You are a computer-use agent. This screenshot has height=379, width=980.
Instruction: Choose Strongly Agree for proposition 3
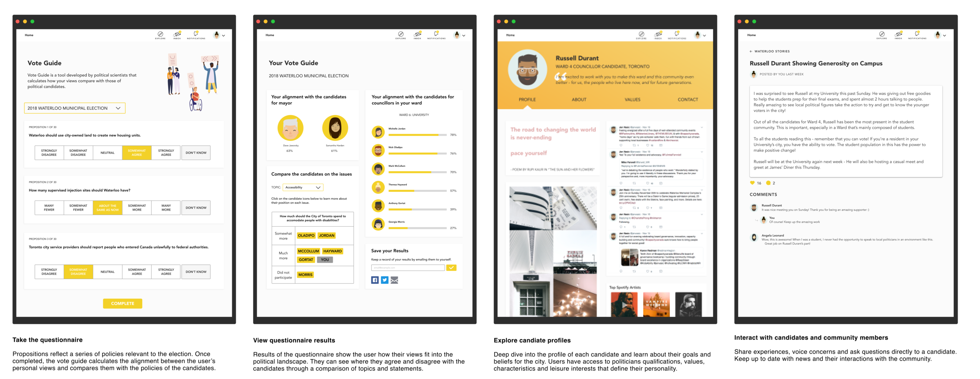(166, 272)
